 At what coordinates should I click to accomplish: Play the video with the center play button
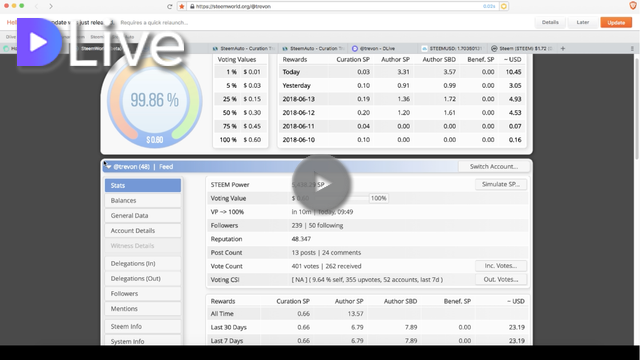(321, 184)
